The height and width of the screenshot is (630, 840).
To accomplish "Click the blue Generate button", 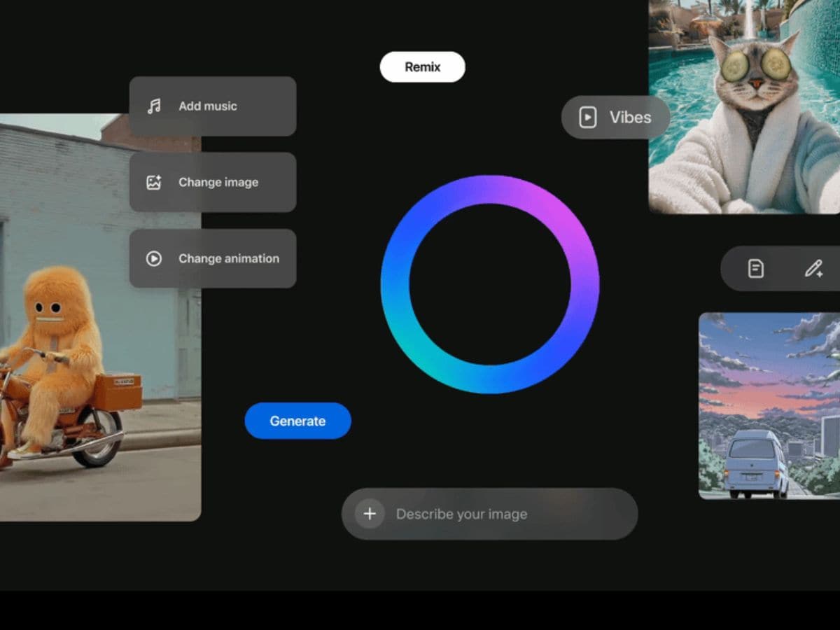I will pos(297,421).
